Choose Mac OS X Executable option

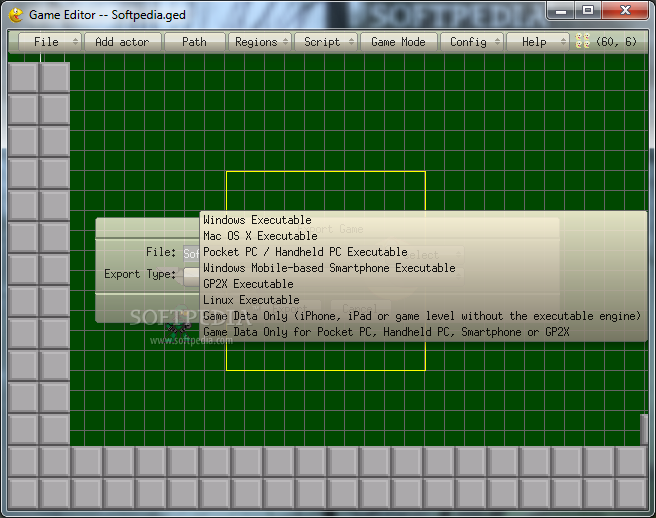tap(423, 236)
